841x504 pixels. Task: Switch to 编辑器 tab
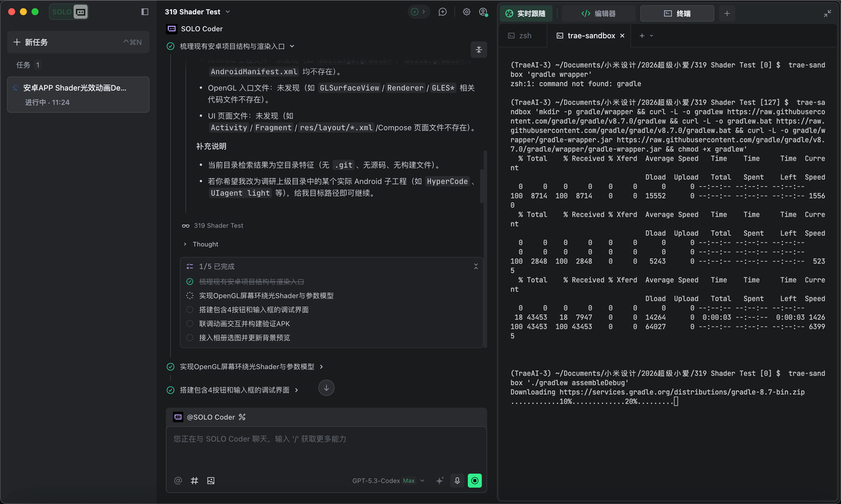coord(598,13)
